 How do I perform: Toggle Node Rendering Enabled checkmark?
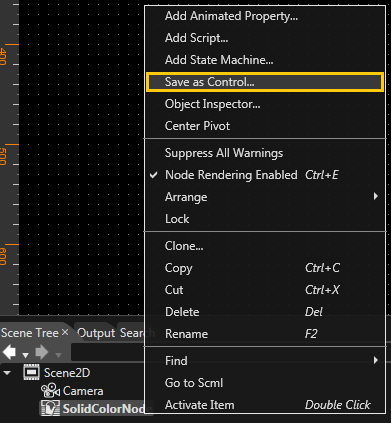(153, 175)
